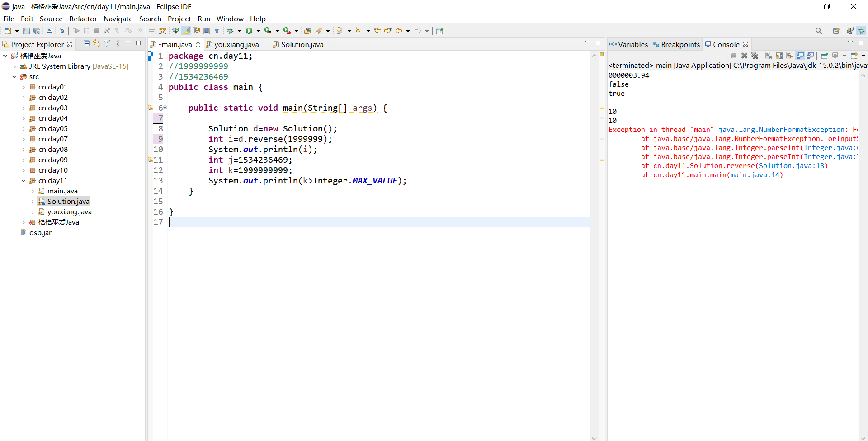Toggle Console Scroll Lock
Screen dimensions: 868x441
point(779,56)
